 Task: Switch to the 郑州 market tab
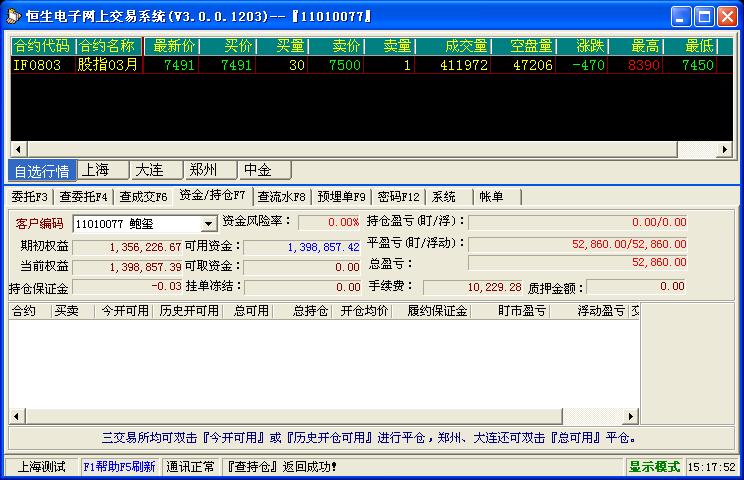click(211, 170)
